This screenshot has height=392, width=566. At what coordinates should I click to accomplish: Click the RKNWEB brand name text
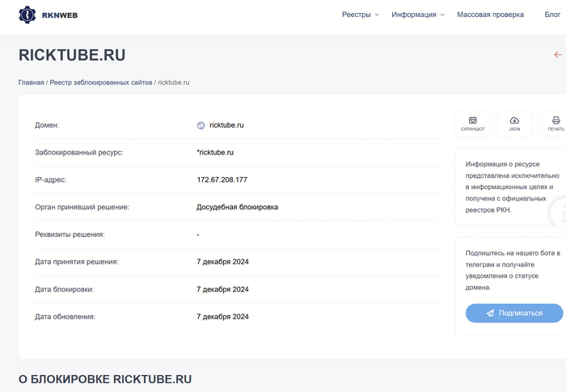(x=60, y=15)
